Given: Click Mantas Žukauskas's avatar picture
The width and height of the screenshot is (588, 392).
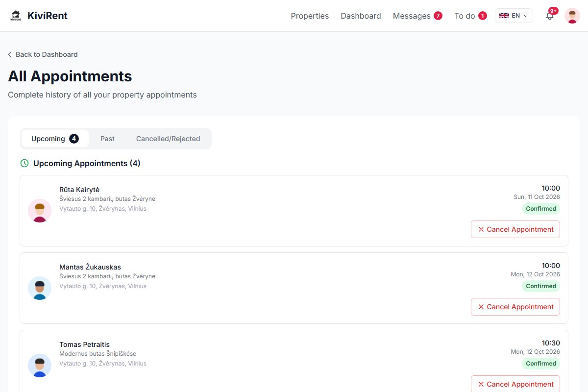Looking at the screenshot, I should pos(40,288).
